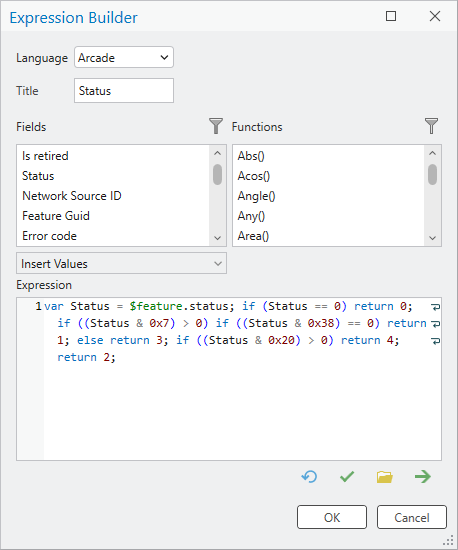This screenshot has height=550, width=458.
Task: Open the Language dropdown showing Arcade
Action: pyautogui.click(x=124, y=57)
